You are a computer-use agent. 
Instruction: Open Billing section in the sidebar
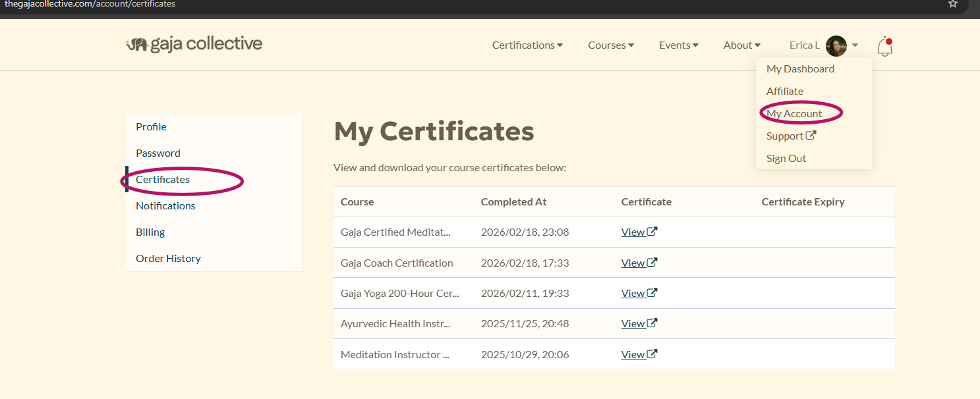click(x=150, y=232)
